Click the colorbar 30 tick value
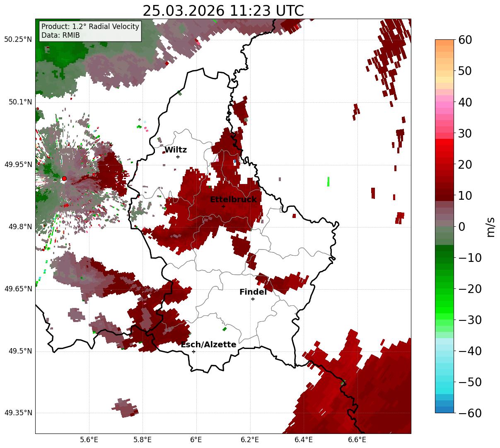This screenshot has width=500, height=448. pos(464,133)
